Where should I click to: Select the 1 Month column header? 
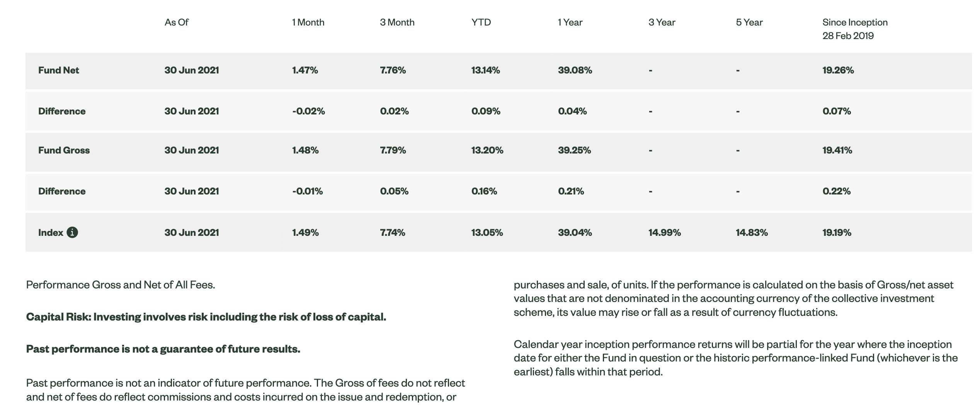[x=308, y=22]
